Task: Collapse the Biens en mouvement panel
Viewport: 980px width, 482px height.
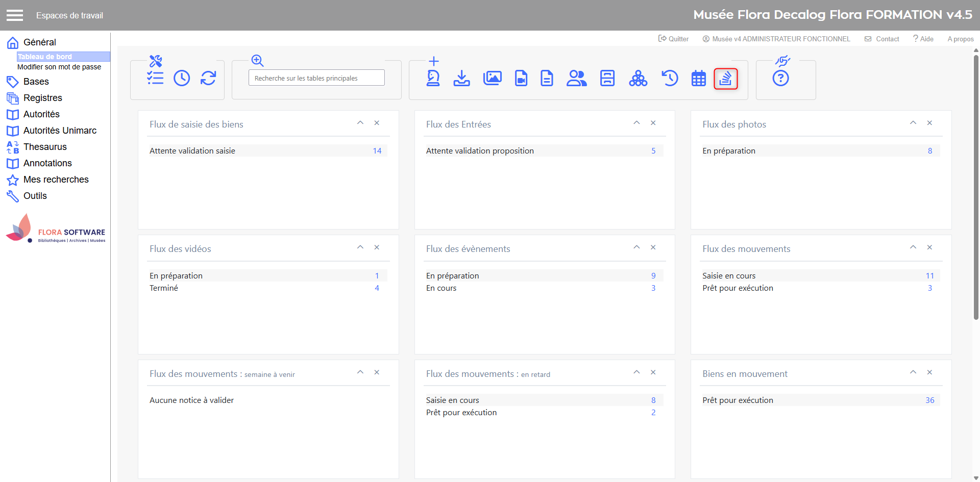Action: point(913,372)
